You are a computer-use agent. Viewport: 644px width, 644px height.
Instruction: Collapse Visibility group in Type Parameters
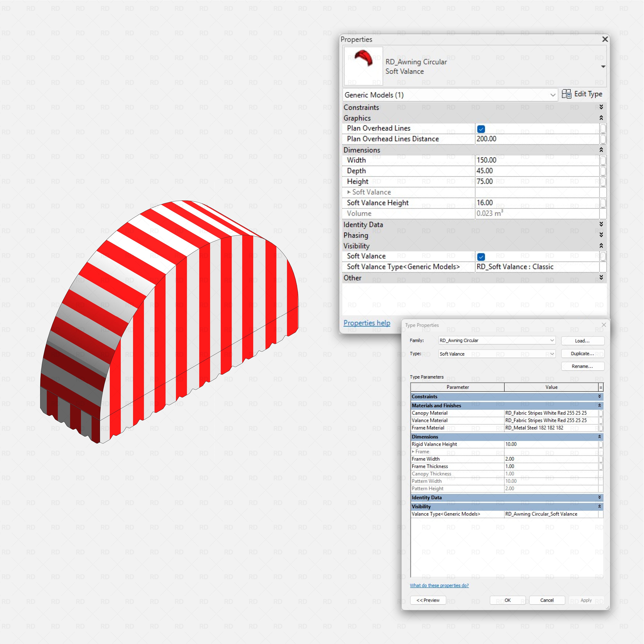[x=599, y=506]
